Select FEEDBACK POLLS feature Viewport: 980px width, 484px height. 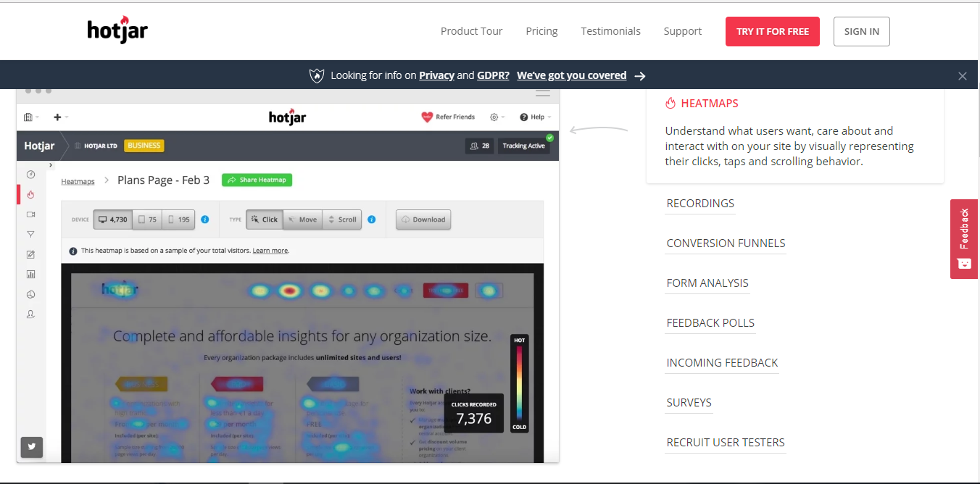710,323
